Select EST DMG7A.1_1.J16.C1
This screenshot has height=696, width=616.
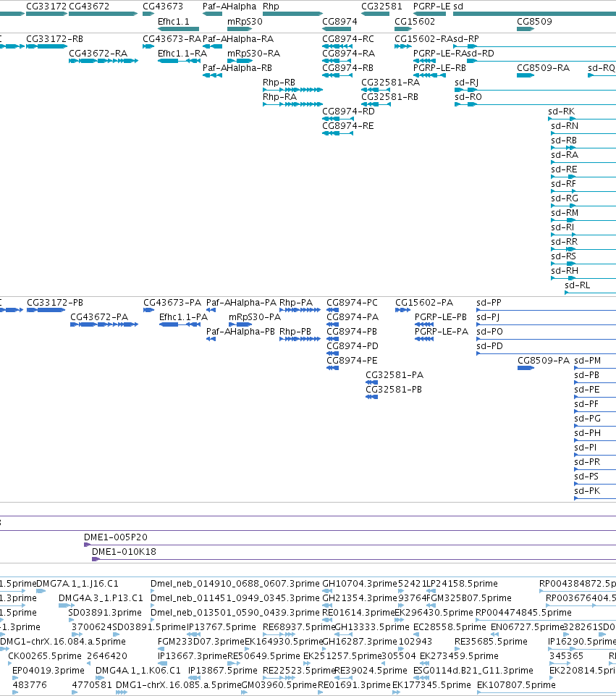pyautogui.click(x=77, y=584)
